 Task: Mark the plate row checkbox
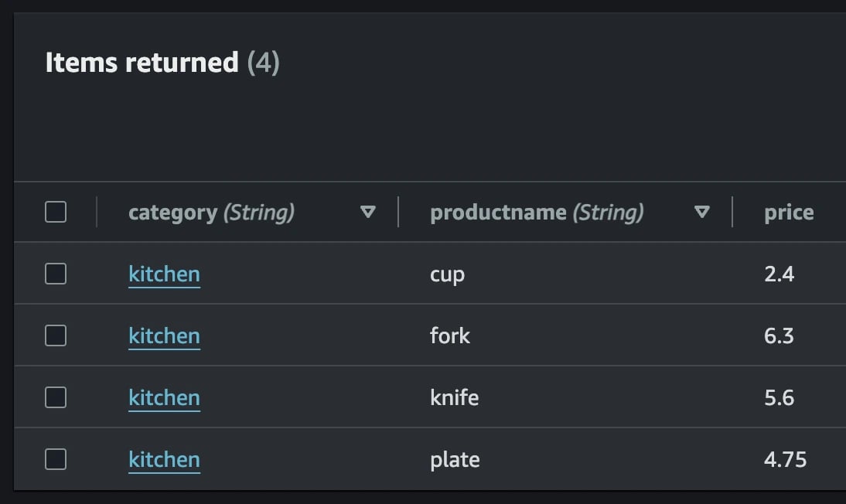click(x=56, y=459)
